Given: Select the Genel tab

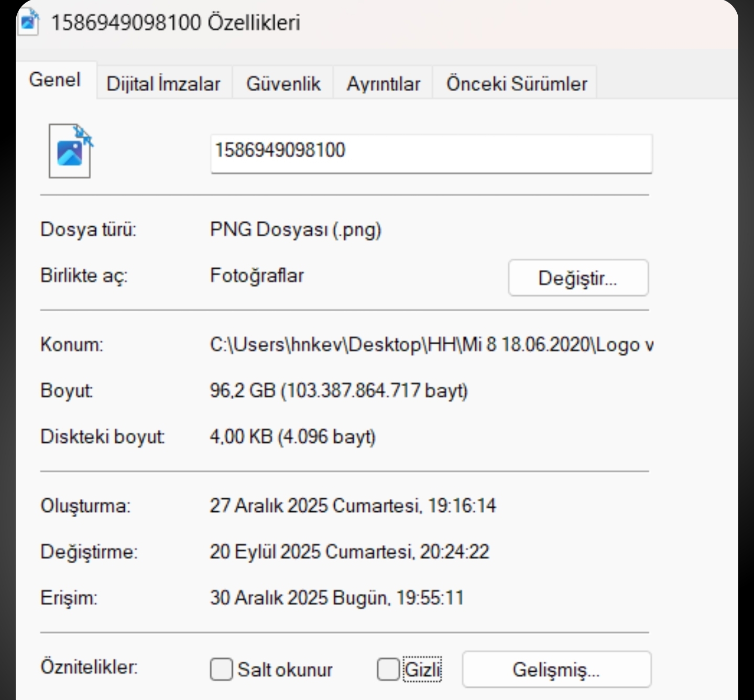Looking at the screenshot, I should [x=55, y=80].
